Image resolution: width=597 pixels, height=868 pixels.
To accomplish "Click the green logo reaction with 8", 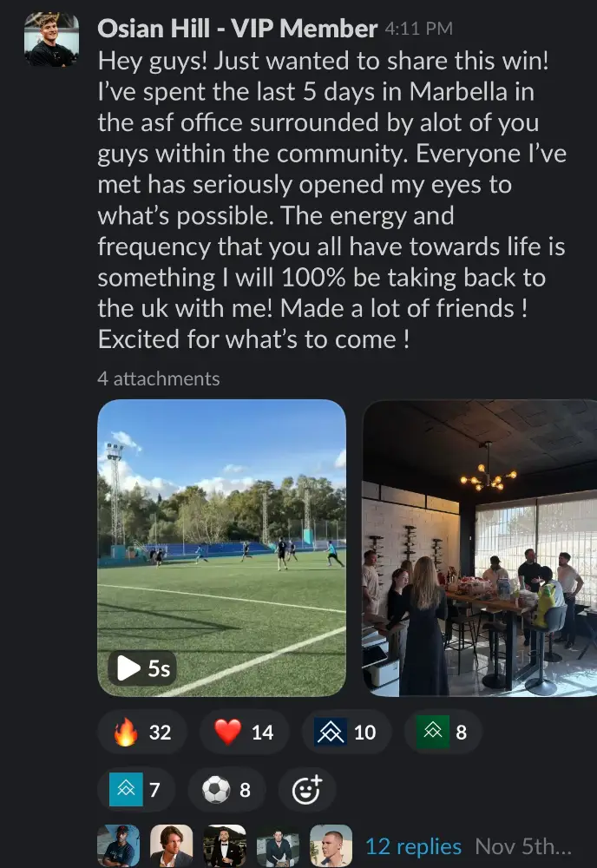I will tap(443, 732).
